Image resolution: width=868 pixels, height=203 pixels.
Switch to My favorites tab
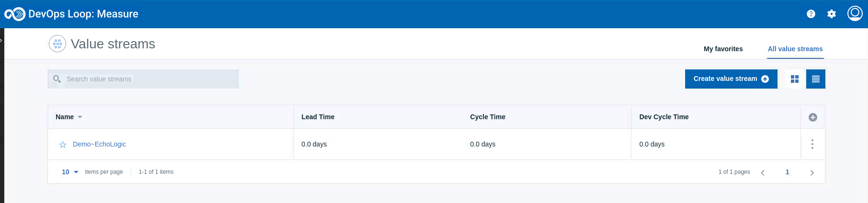[723, 49]
